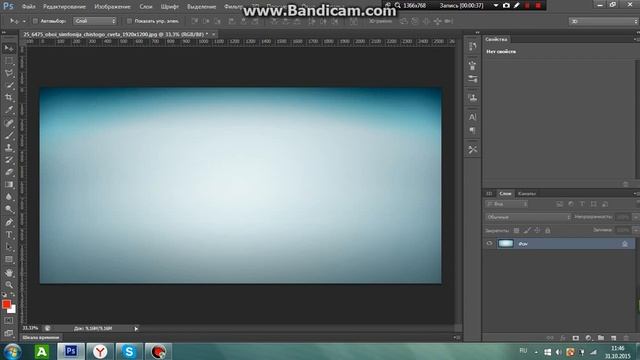Select the Eyedropper tool
The image size is (640, 360).
(x=9, y=110)
